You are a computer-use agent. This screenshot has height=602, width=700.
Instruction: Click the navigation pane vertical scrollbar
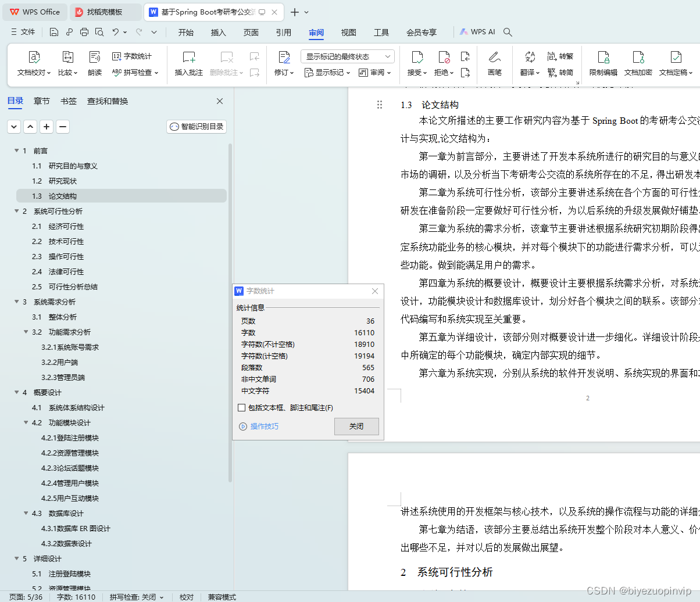coord(230,313)
